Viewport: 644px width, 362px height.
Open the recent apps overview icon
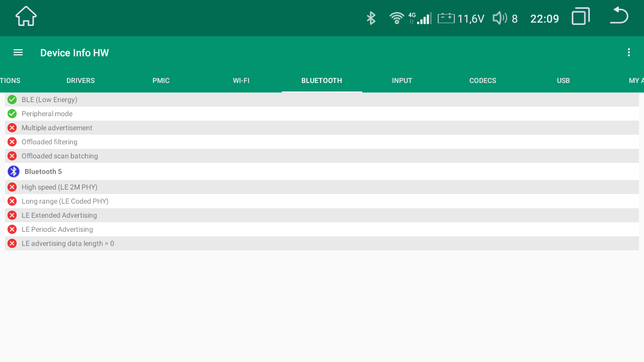pos(581,16)
